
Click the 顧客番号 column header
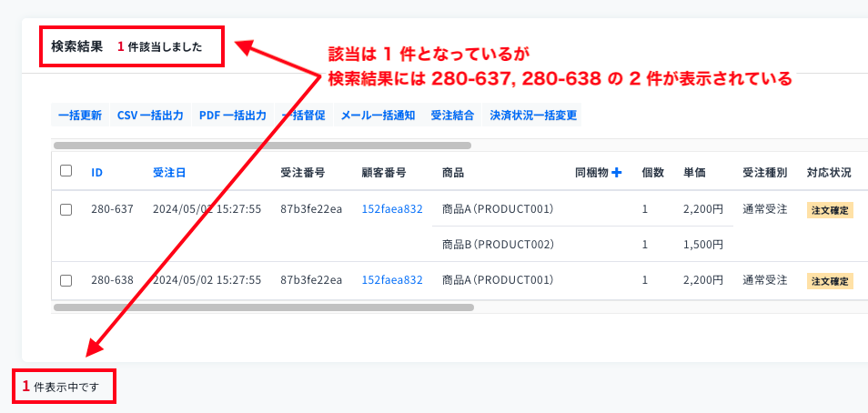(x=384, y=173)
